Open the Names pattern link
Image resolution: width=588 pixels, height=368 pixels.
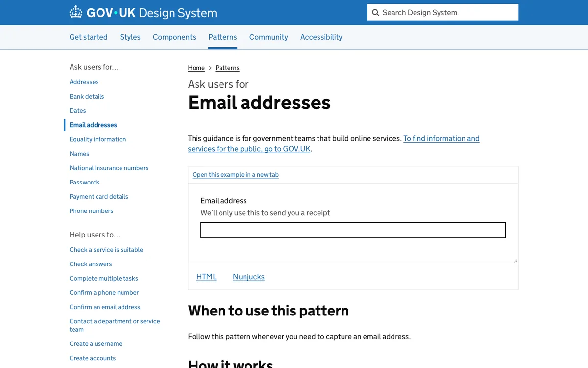tap(79, 154)
